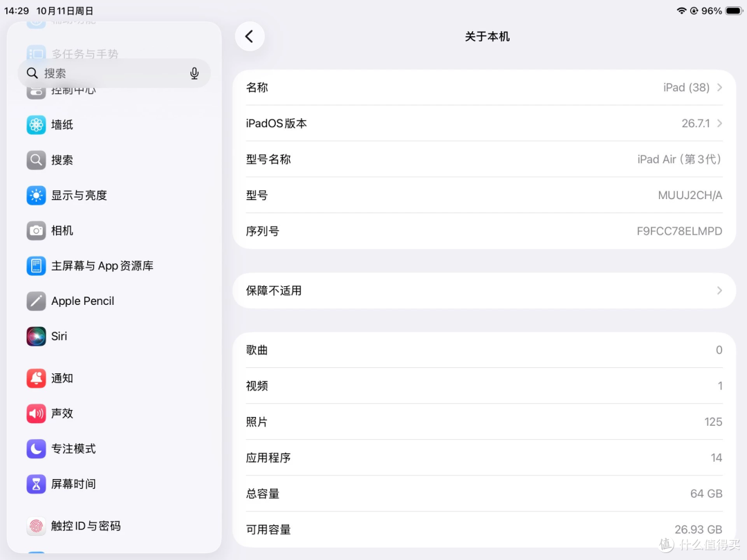Tap the 型号名称 value iPad Air
The width and height of the screenshot is (747, 560).
pyautogui.click(x=680, y=159)
